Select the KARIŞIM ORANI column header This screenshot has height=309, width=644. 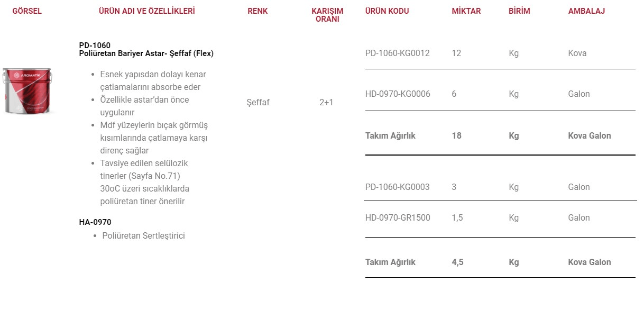(x=327, y=15)
